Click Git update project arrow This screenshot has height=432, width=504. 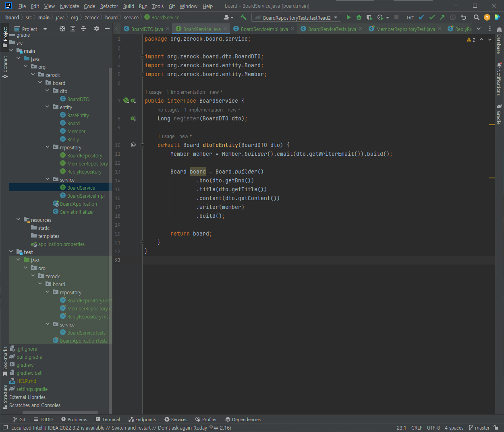coord(421,17)
